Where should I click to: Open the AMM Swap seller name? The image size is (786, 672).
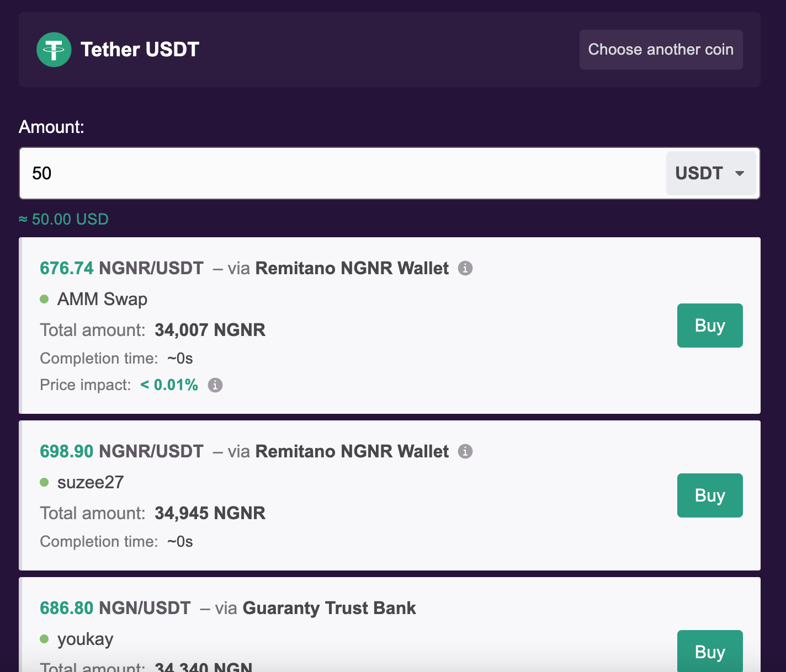point(102,299)
